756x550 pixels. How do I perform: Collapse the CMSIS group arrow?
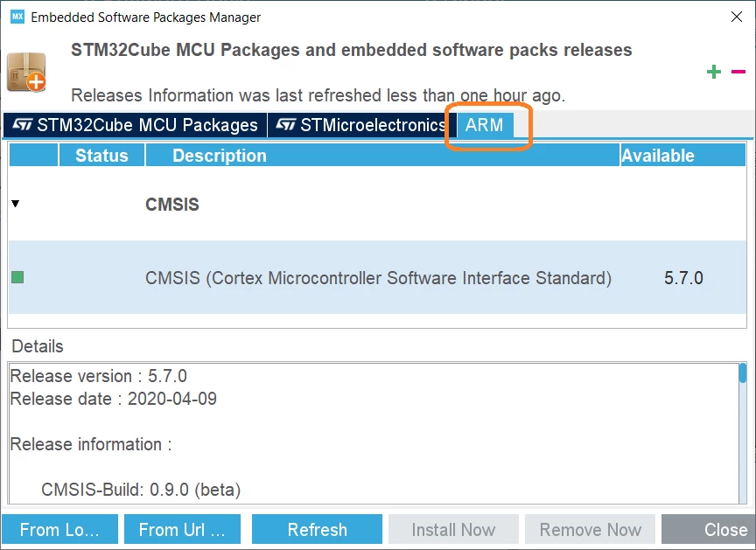(x=16, y=204)
